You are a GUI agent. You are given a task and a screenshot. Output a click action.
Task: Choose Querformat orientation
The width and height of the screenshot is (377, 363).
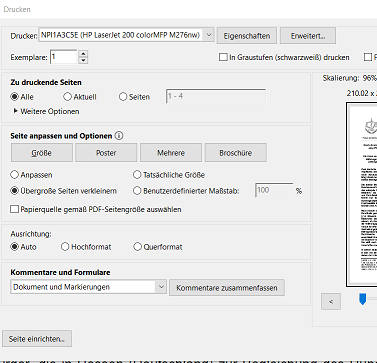[137, 247]
